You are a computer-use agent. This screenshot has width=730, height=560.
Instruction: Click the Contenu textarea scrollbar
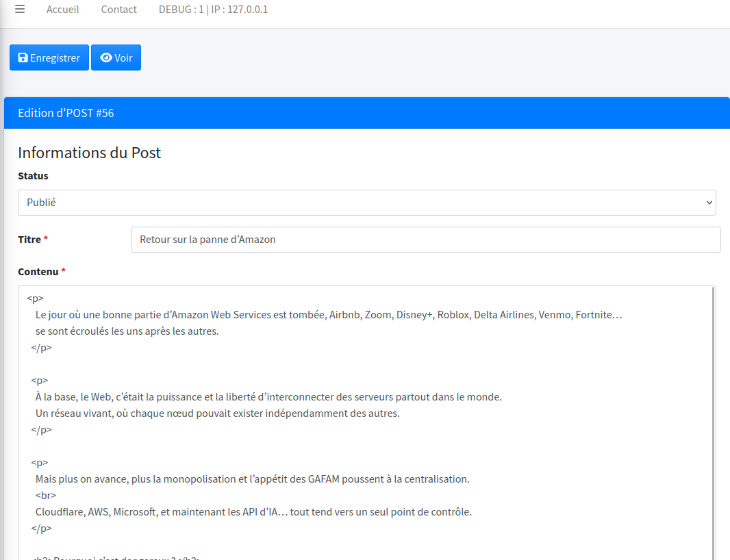point(713,411)
